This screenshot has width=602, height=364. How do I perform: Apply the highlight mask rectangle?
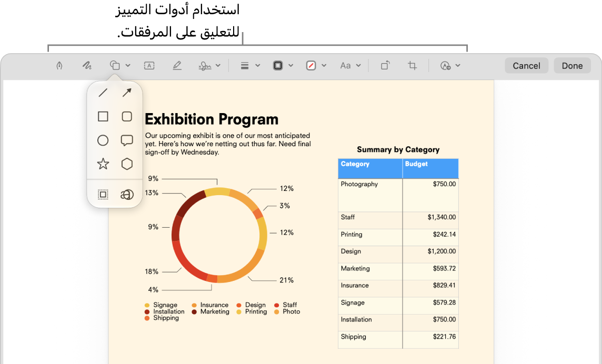coord(103,195)
